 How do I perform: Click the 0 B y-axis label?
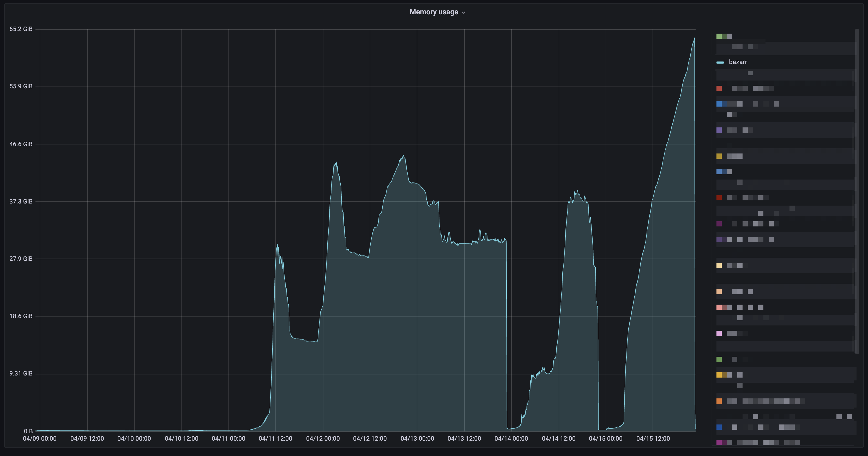coord(28,431)
